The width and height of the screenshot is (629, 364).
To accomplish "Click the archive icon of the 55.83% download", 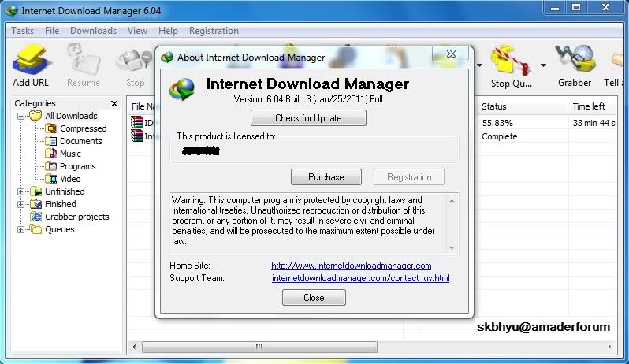I will click(137, 122).
